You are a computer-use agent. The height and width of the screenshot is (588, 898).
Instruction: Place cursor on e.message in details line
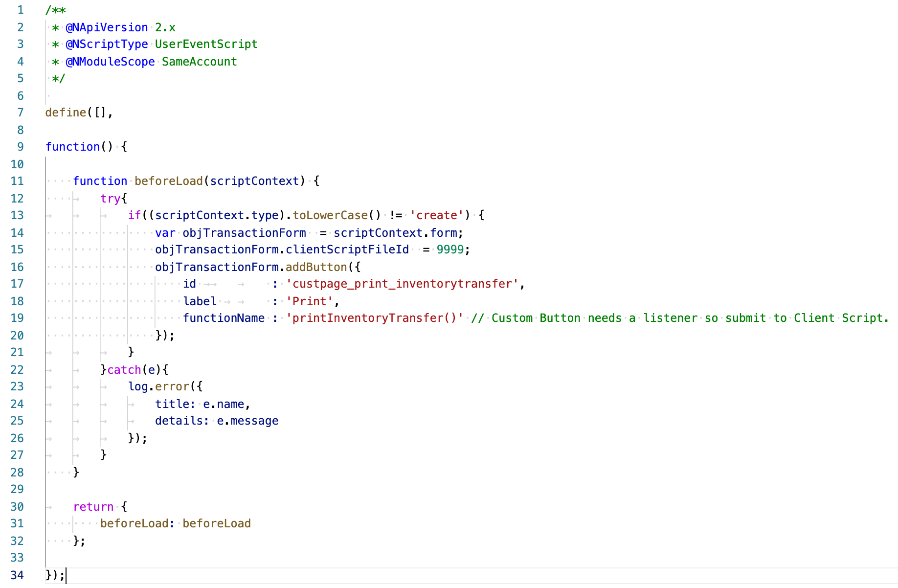[x=247, y=421]
